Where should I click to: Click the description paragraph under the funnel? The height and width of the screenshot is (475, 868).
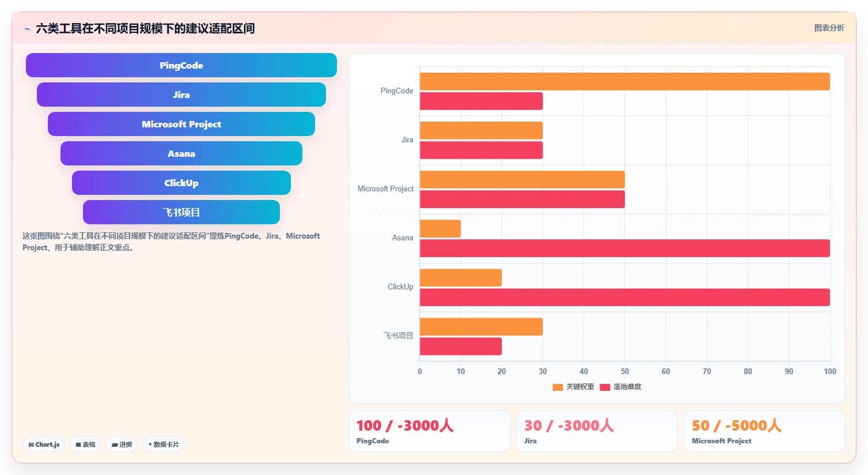point(171,242)
